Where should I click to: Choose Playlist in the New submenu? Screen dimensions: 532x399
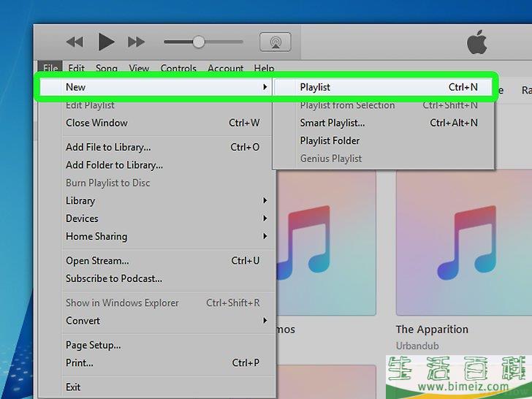pos(383,87)
